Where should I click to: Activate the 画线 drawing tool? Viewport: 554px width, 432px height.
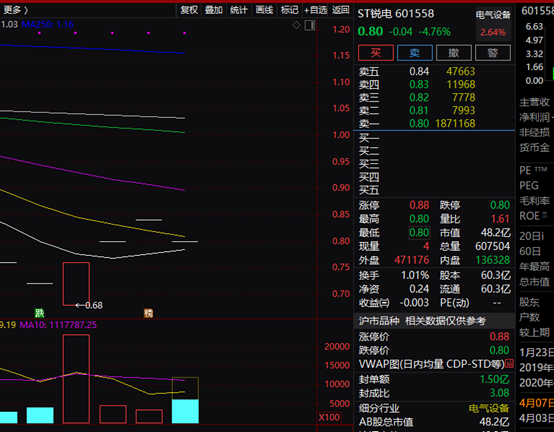pos(264,10)
